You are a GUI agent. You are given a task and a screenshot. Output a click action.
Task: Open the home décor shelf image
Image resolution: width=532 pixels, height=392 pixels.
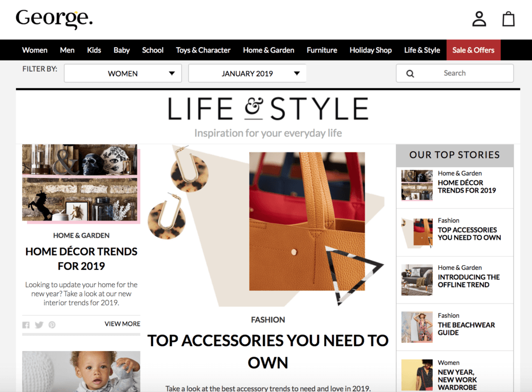pyautogui.click(x=81, y=184)
